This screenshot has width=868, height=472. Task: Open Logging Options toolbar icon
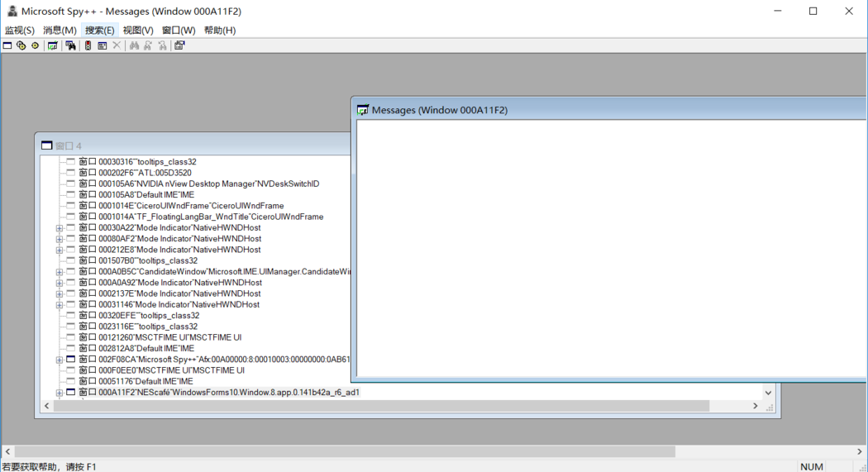103,45
